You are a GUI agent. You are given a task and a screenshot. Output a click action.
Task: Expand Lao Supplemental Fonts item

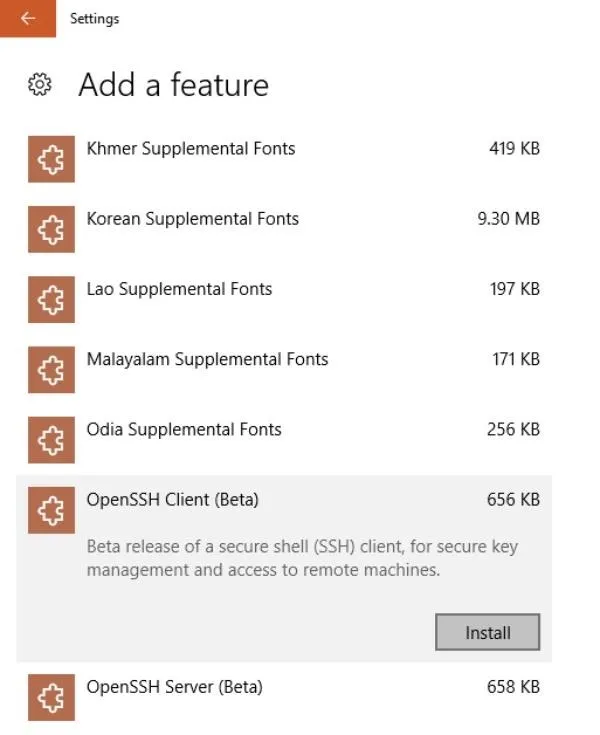pos(284,300)
